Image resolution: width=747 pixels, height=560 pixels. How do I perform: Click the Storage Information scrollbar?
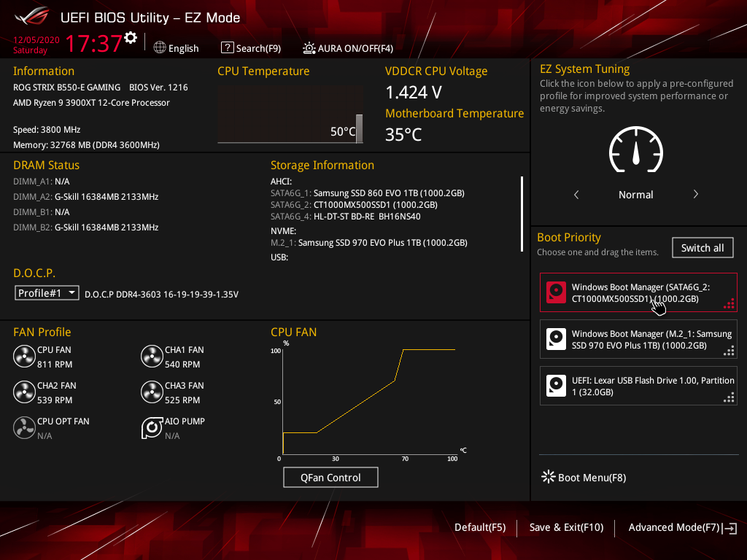click(522, 214)
